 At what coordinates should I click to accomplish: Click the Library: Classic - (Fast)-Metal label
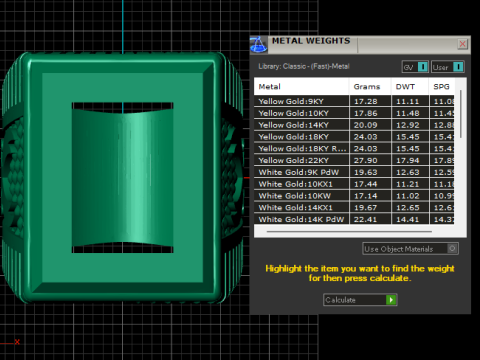304,66
